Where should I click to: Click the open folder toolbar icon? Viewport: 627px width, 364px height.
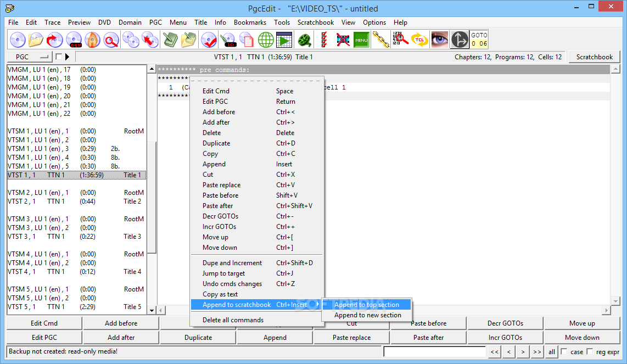(x=36, y=40)
